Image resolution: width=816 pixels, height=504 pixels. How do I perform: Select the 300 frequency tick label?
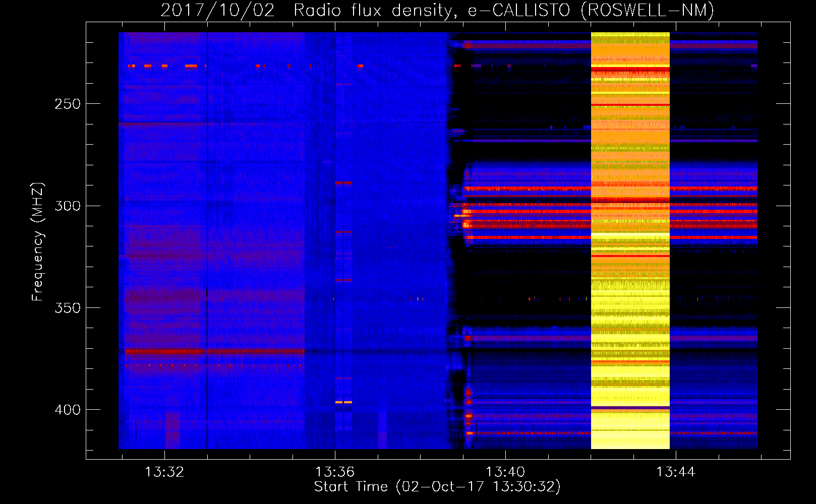(x=68, y=206)
